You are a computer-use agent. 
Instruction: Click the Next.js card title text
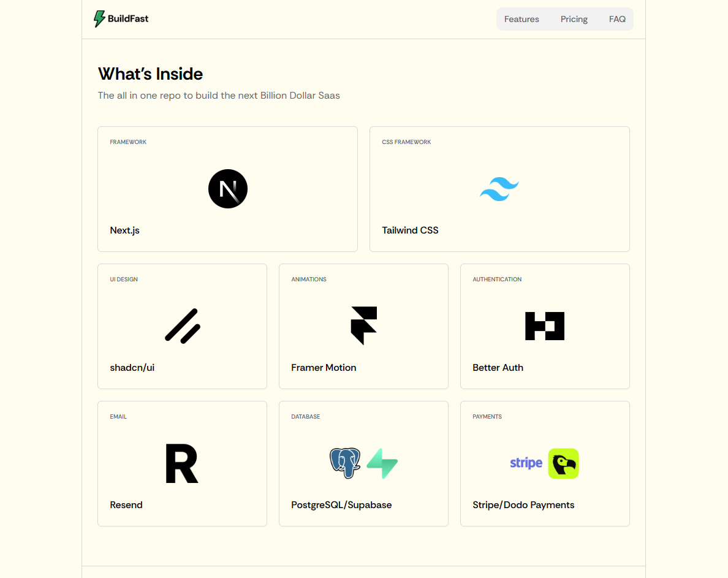(125, 230)
